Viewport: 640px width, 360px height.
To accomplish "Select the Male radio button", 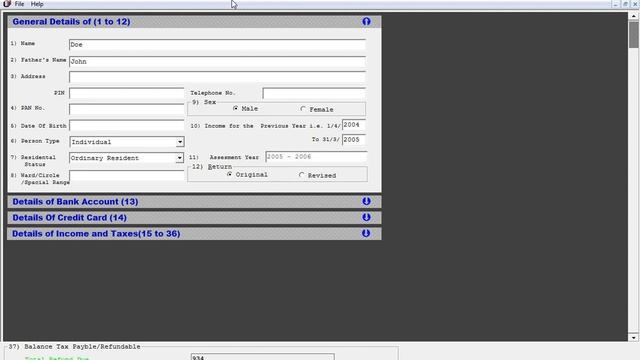I will pyautogui.click(x=236, y=109).
